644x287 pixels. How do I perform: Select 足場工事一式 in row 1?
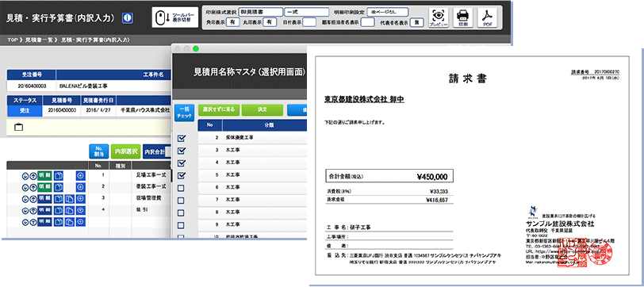pyautogui.click(x=151, y=175)
